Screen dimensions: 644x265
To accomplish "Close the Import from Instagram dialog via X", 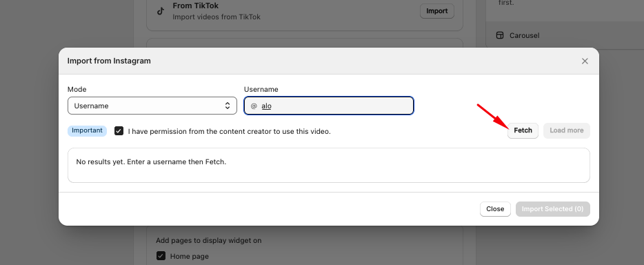I will tap(585, 61).
